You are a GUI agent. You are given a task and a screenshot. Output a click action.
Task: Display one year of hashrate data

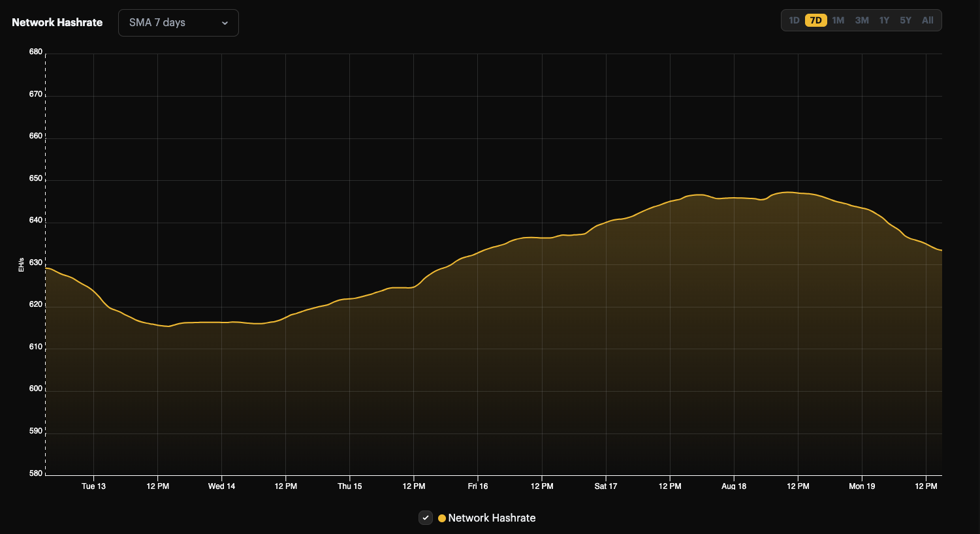tap(885, 20)
